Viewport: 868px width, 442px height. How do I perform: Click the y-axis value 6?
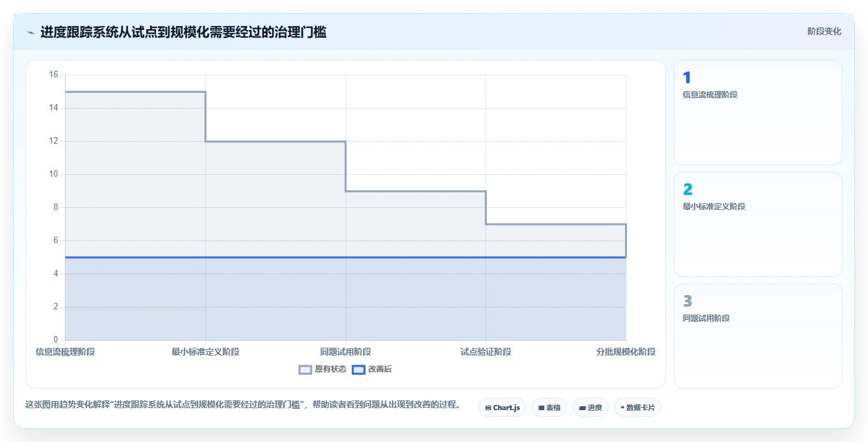coord(56,240)
